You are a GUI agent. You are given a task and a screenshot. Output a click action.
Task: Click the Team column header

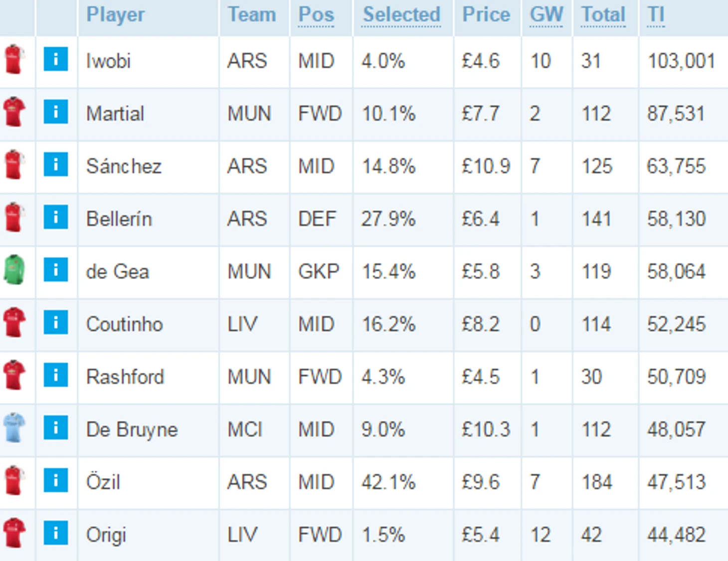(x=252, y=14)
